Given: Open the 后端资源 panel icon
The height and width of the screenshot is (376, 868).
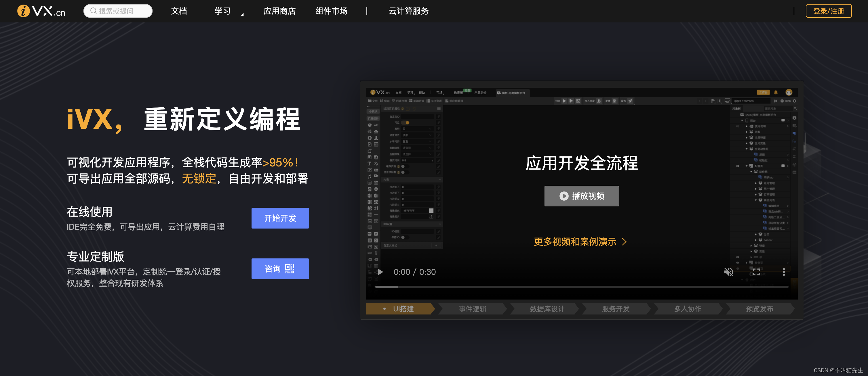Looking at the screenshot, I should (394, 101).
